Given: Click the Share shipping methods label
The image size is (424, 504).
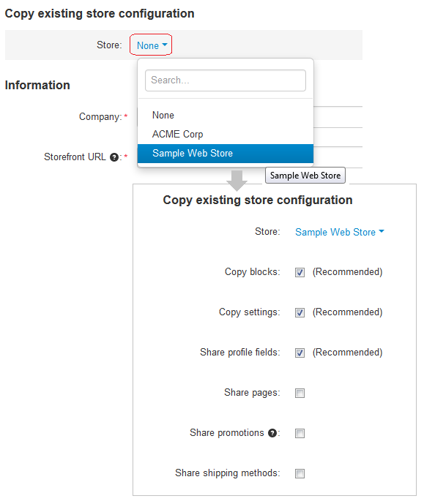Looking at the screenshot, I should 228,473.
